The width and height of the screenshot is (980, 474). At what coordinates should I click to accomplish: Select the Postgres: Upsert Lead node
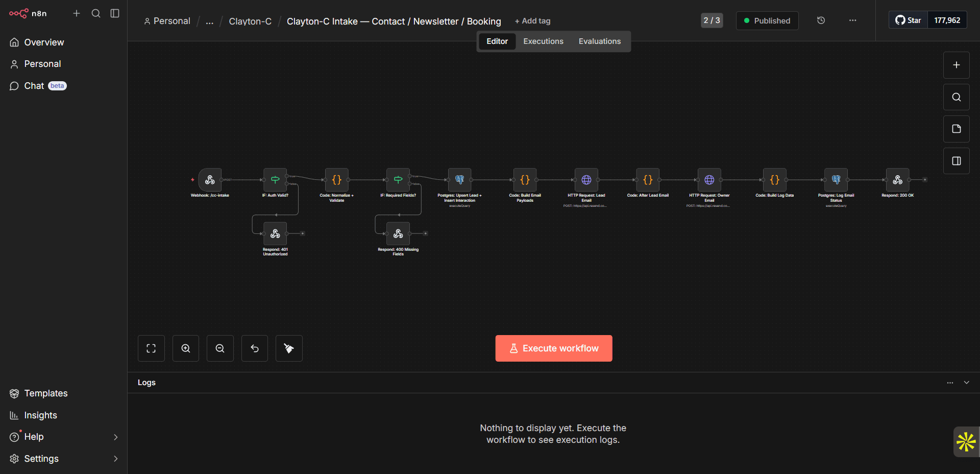[460, 180]
